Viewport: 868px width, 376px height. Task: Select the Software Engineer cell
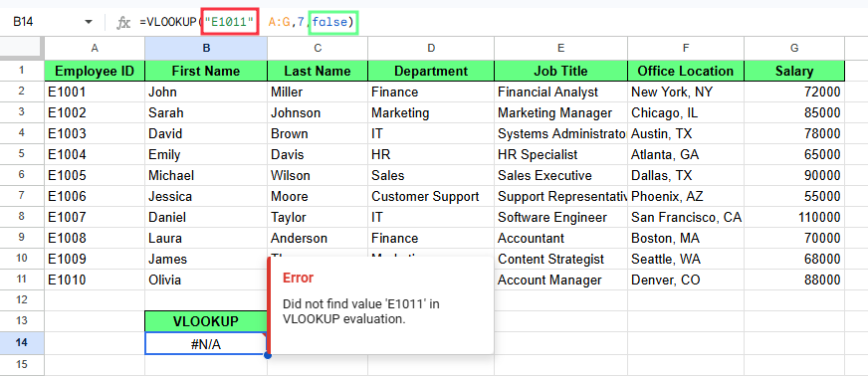pos(560,217)
